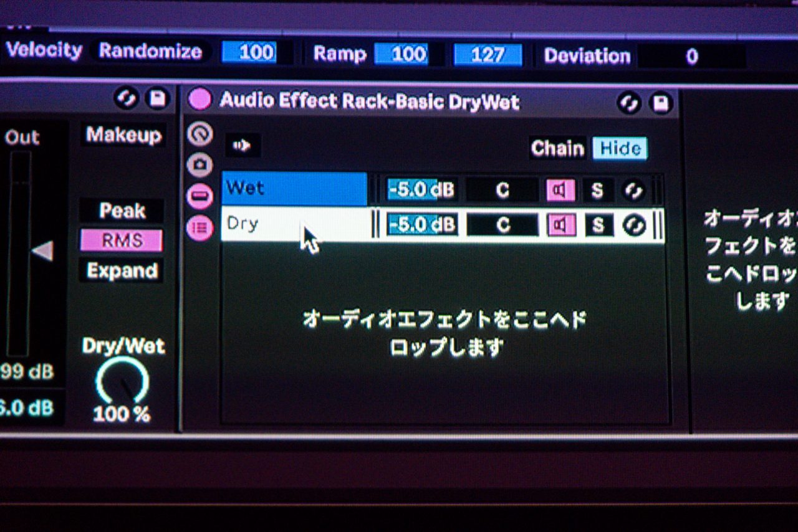The height and width of the screenshot is (532, 798).
Task: Toggle the devices view icon in the rack
Action: pos(200,228)
